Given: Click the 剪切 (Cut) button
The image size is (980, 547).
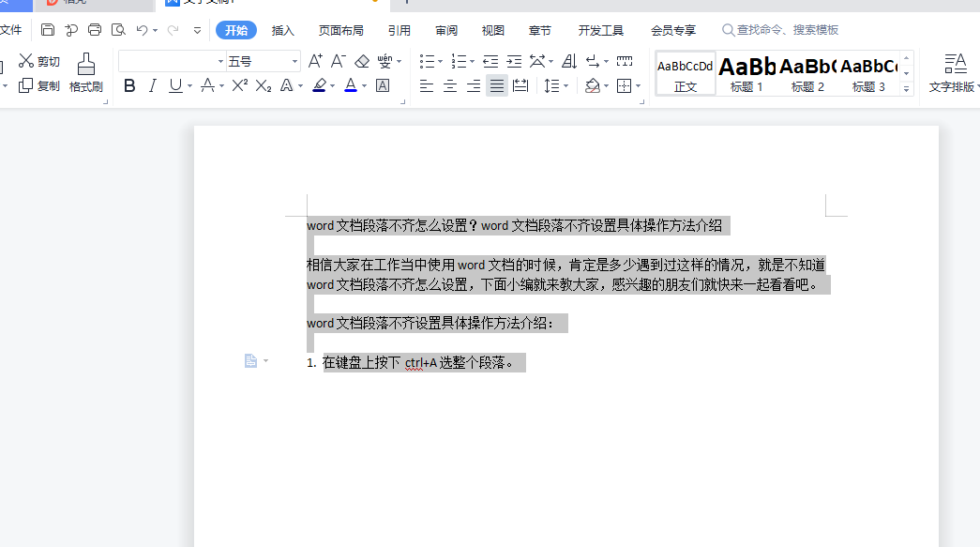Looking at the screenshot, I should pyautogui.click(x=39, y=62).
